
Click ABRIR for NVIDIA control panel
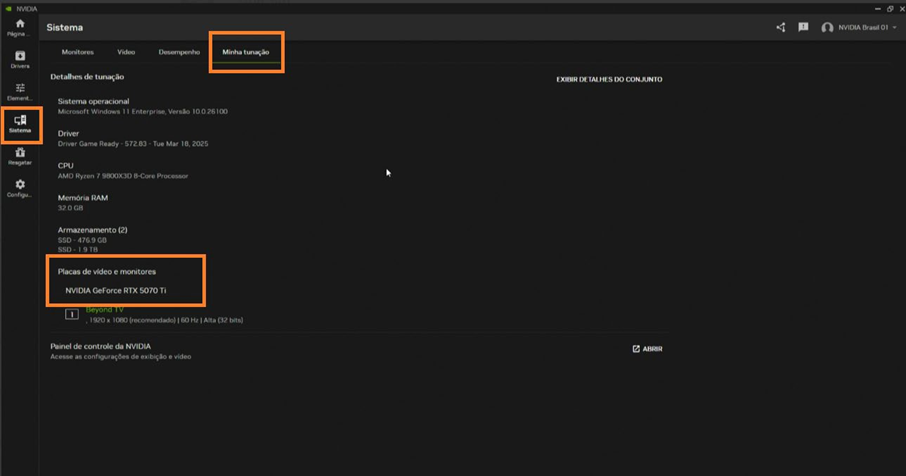click(647, 349)
